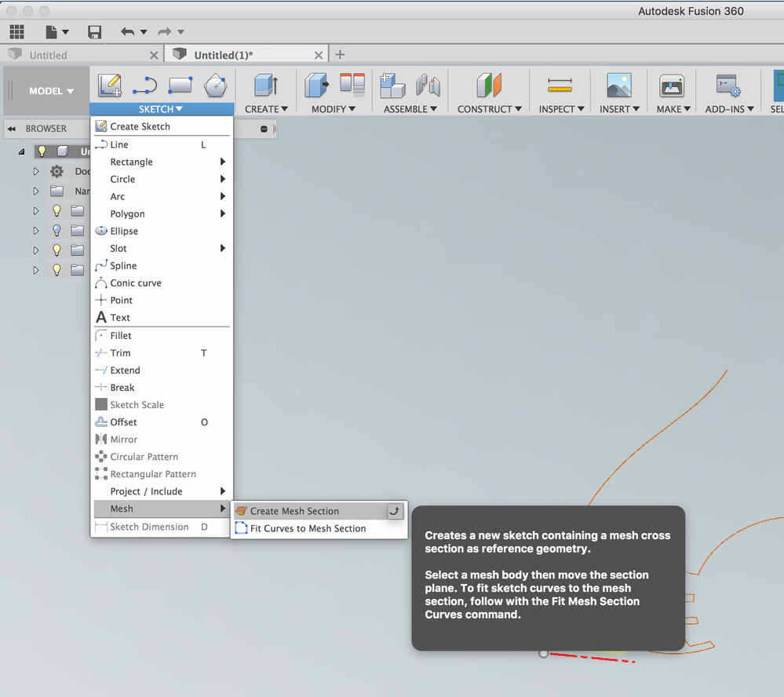Select the Rectangle tool icon in the toolbar

[x=180, y=85]
